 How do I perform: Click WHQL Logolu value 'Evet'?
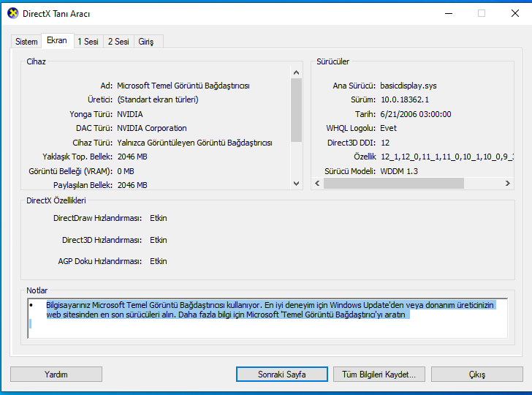(388, 129)
